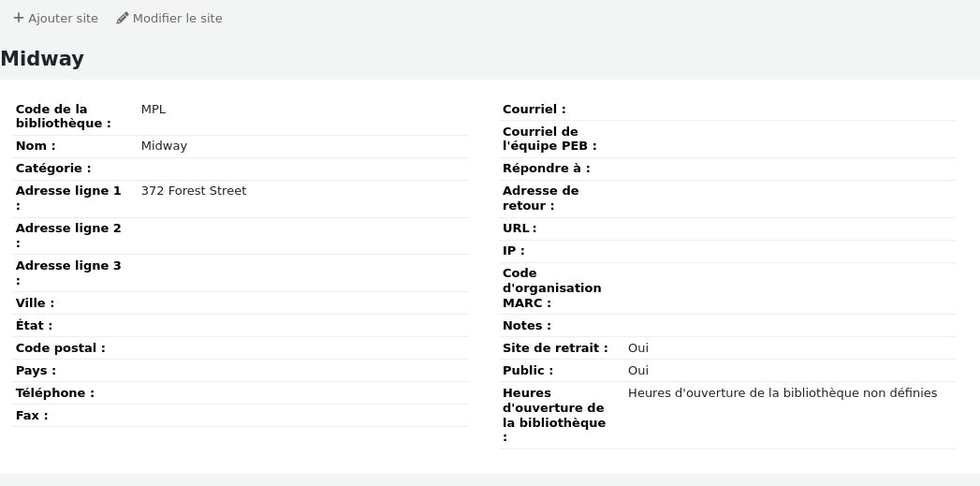
Task: Click the Site de retrait value Oui
Action: pos(638,347)
